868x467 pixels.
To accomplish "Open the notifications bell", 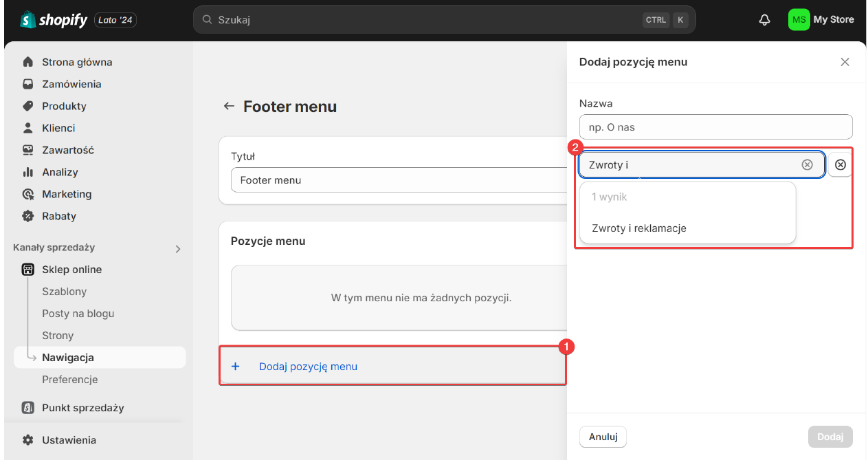I will click(764, 20).
